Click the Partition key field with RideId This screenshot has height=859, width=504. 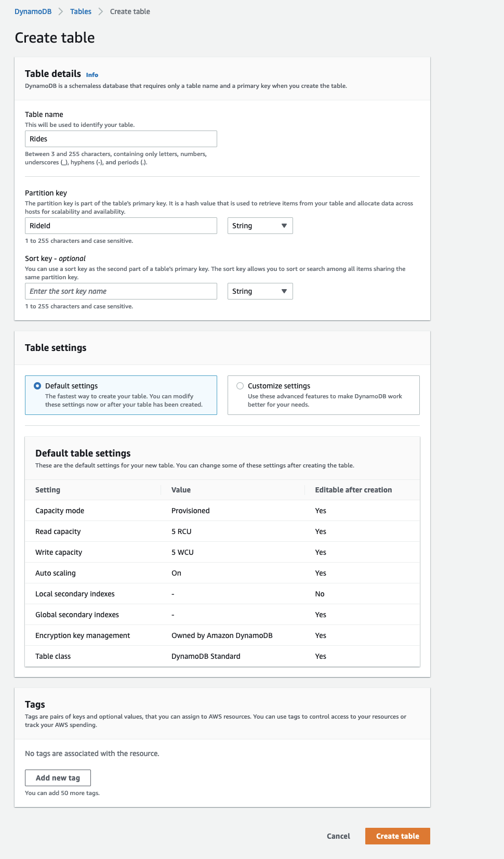click(x=121, y=226)
